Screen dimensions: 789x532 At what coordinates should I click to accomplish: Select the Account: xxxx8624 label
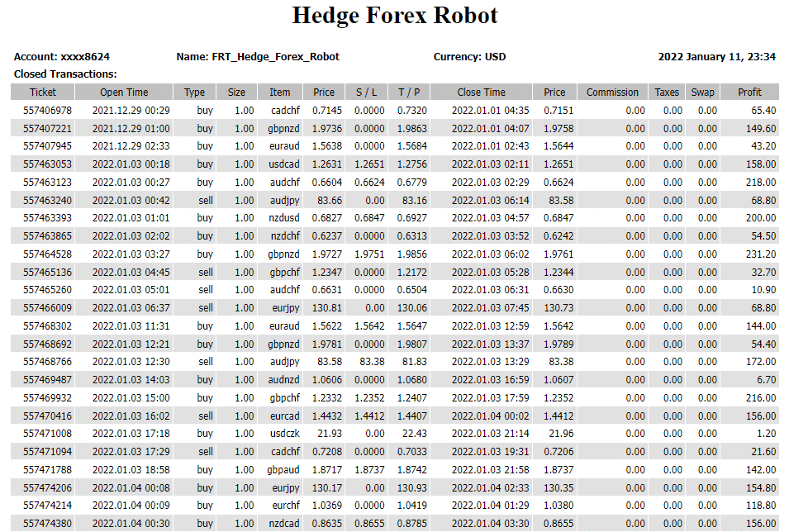pos(61,57)
